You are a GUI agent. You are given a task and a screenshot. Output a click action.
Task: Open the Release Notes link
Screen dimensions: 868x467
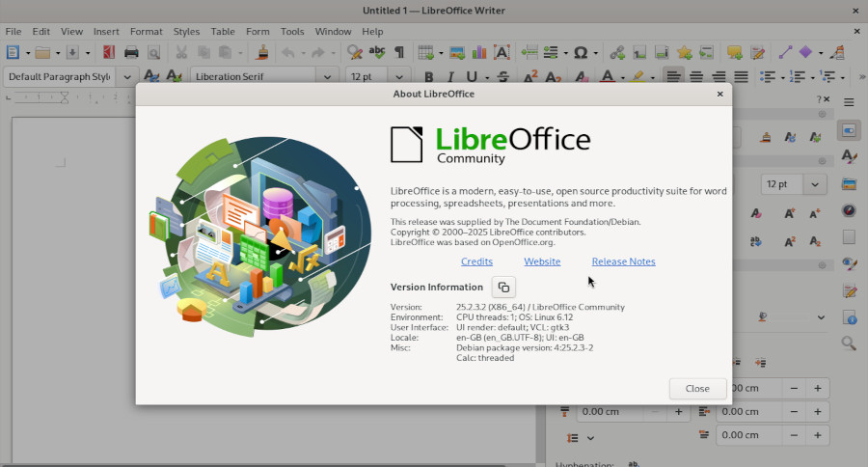click(x=623, y=261)
